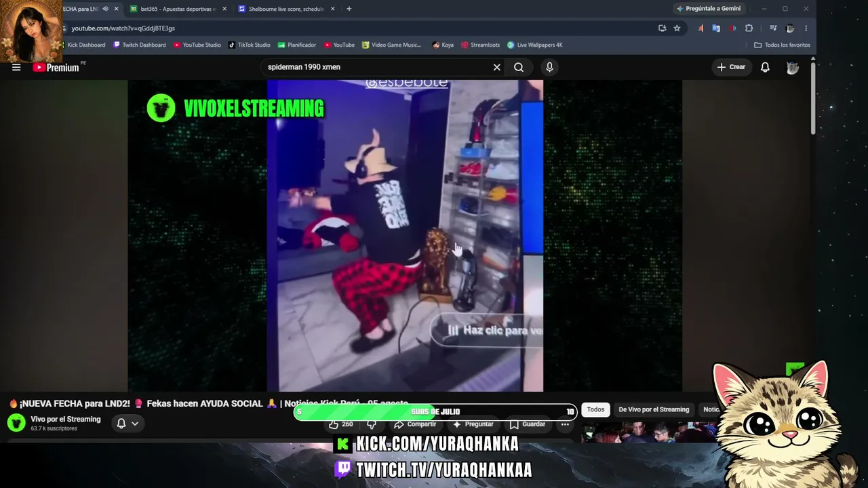Mute the playing YouTube tab audio
The height and width of the screenshot is (488, 868).
tap(105, 9)
